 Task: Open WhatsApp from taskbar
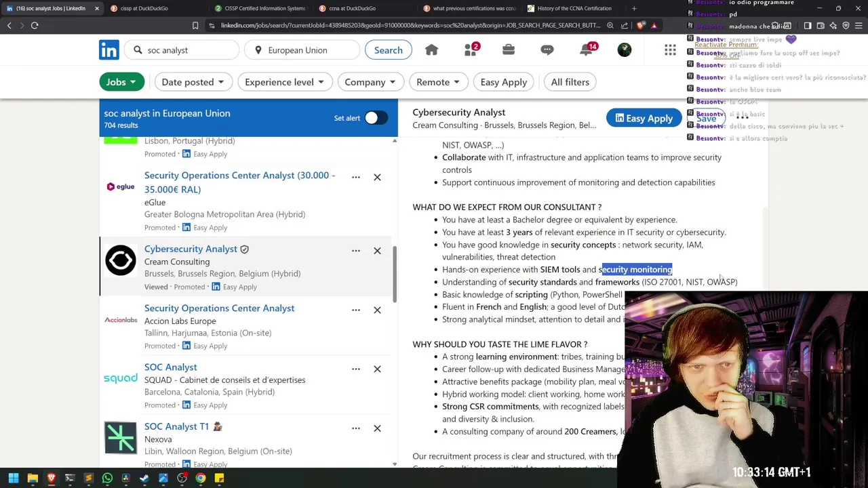click(107, 479)
